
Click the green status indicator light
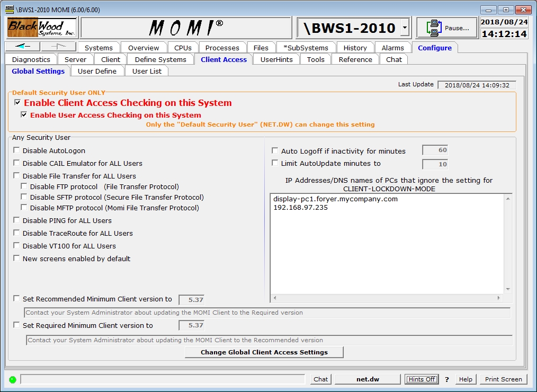[13, 379]
